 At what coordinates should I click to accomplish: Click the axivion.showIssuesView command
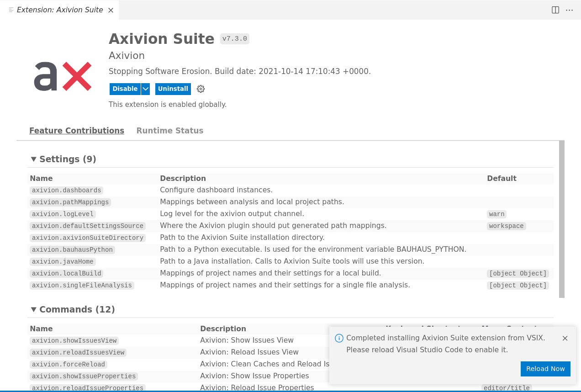pos(74,340)
